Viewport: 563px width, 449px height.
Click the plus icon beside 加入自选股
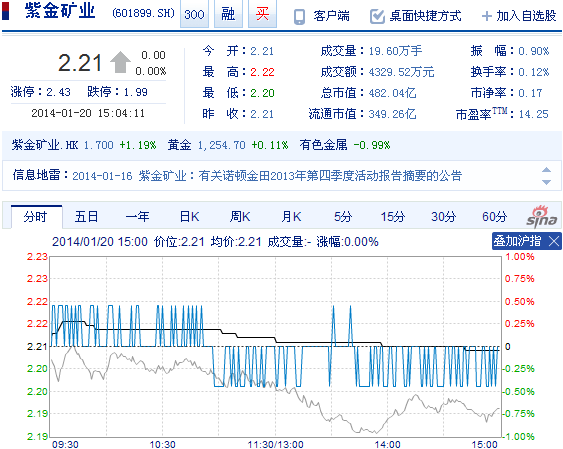[x=487, y=16]
